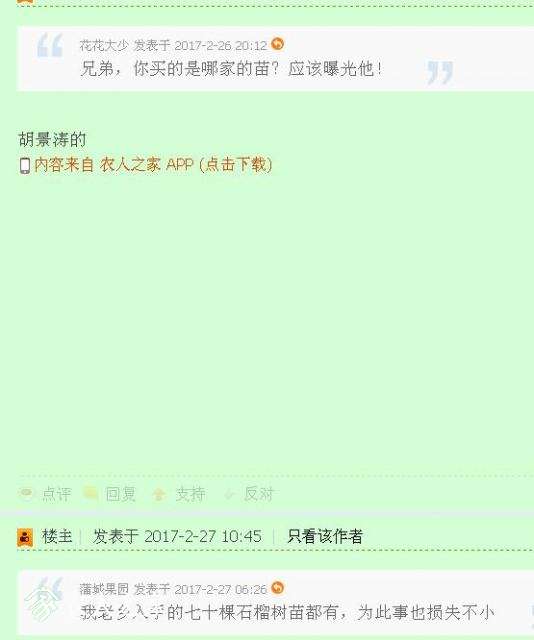534x640 pixels.
Task: Click the 支持 text to upvote
Action: (190, 494)
